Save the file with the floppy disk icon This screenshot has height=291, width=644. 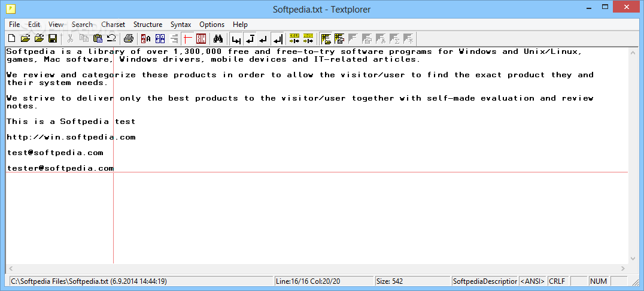point(53,39)
